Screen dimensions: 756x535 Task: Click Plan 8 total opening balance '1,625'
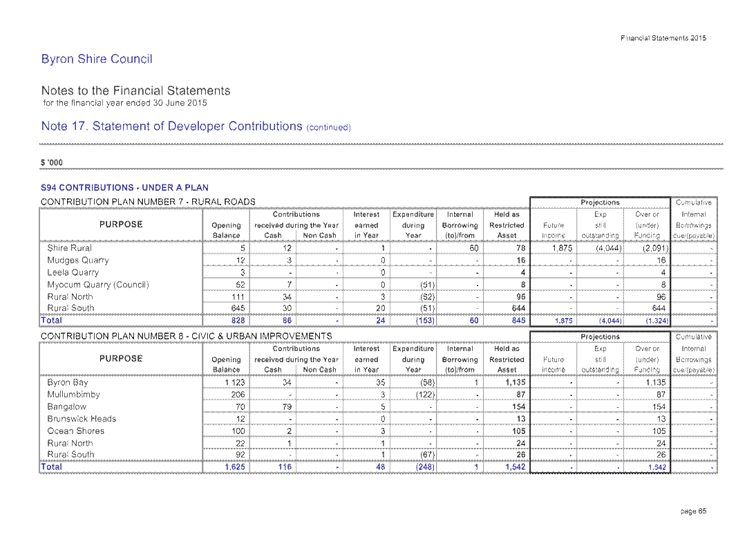click(235, 467)
